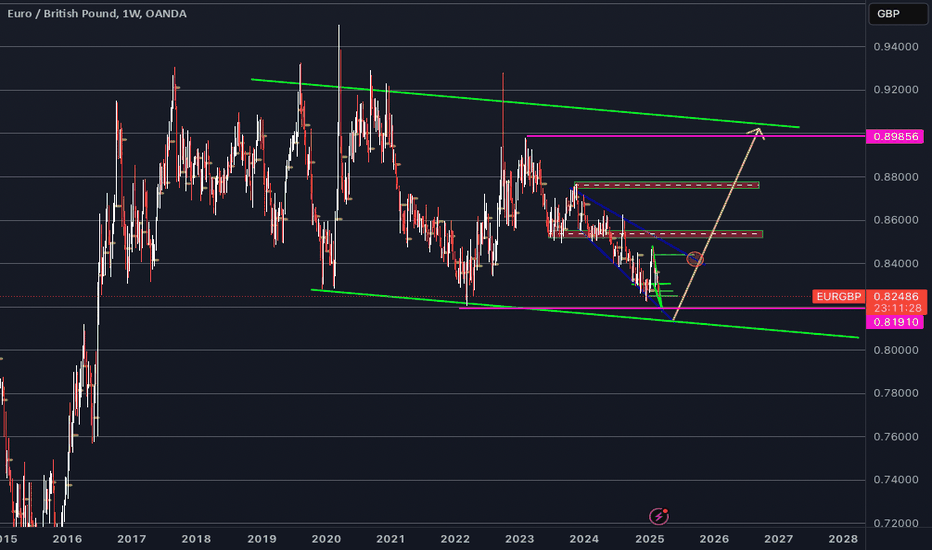The width and height of the screenshot is (932, 550).
Task: Click the 2016 year on time axis
Action: [67, 539]
